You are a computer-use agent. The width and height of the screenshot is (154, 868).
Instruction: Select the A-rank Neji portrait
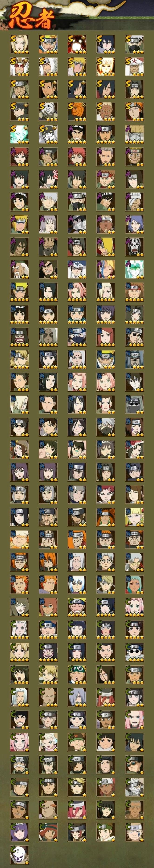pos(134,179)
